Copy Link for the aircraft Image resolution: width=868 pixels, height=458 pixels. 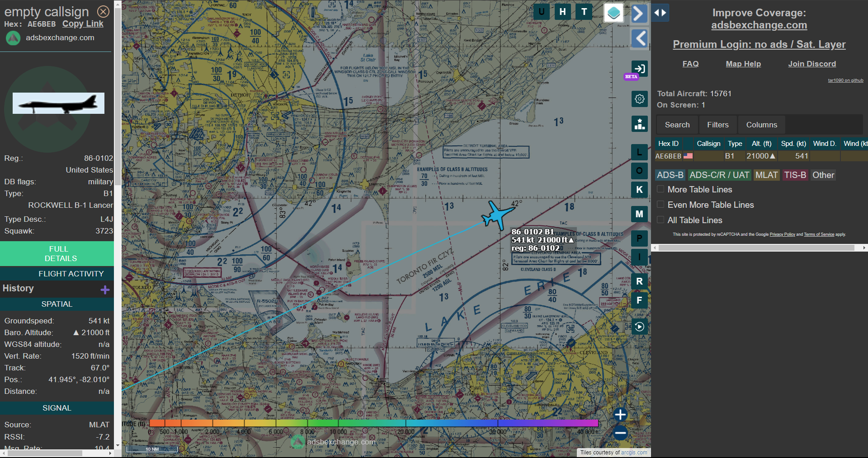point(83,24)
